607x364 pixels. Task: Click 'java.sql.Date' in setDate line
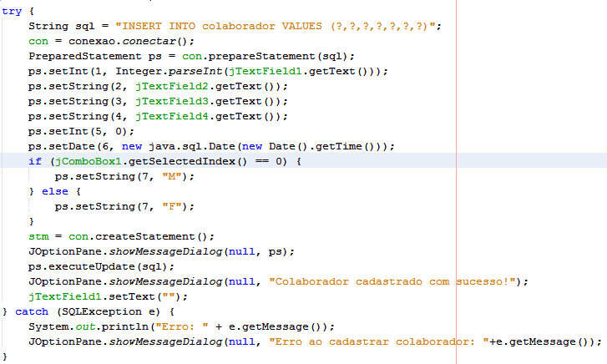click(192, 146)
